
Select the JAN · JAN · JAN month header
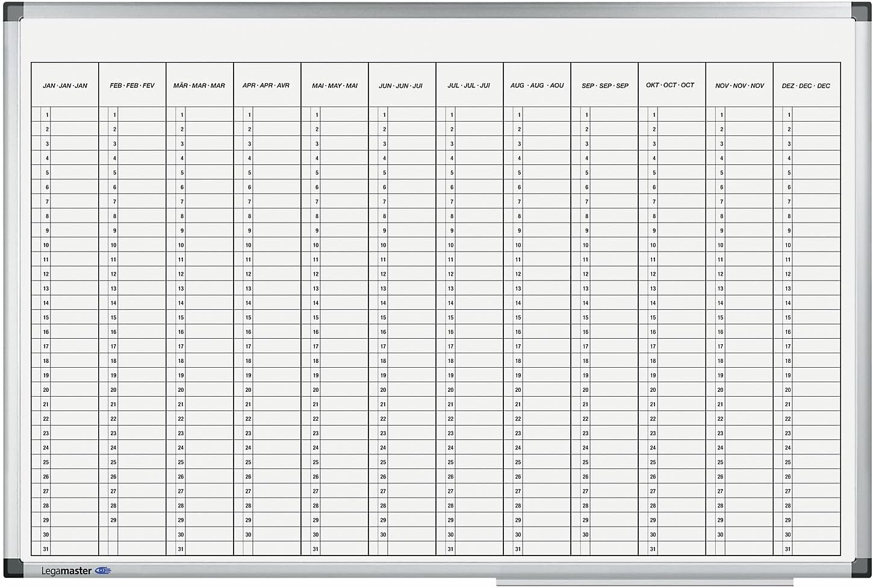pyautogui.click(x=65, y=85)
